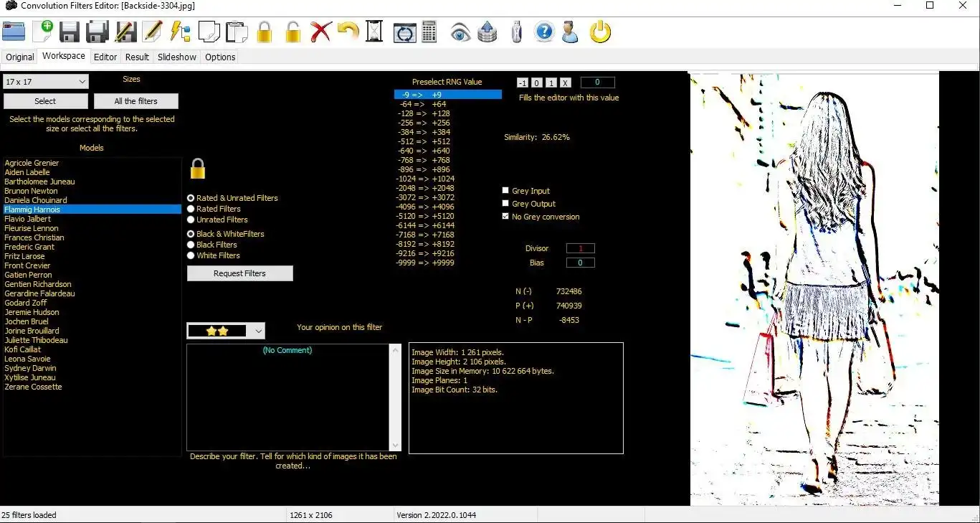Viewport: 980px width, 523px height.
Task: Click the USB drive toolbar icon
Action: click(x=516, y=32)
